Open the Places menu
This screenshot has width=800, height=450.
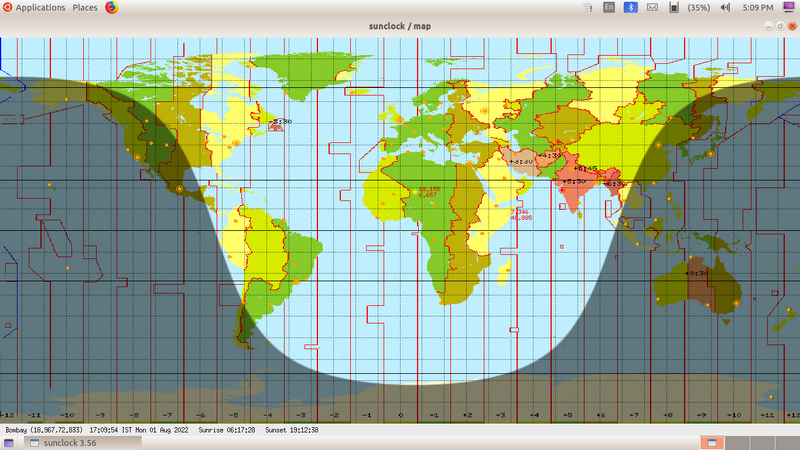[85, 7]
